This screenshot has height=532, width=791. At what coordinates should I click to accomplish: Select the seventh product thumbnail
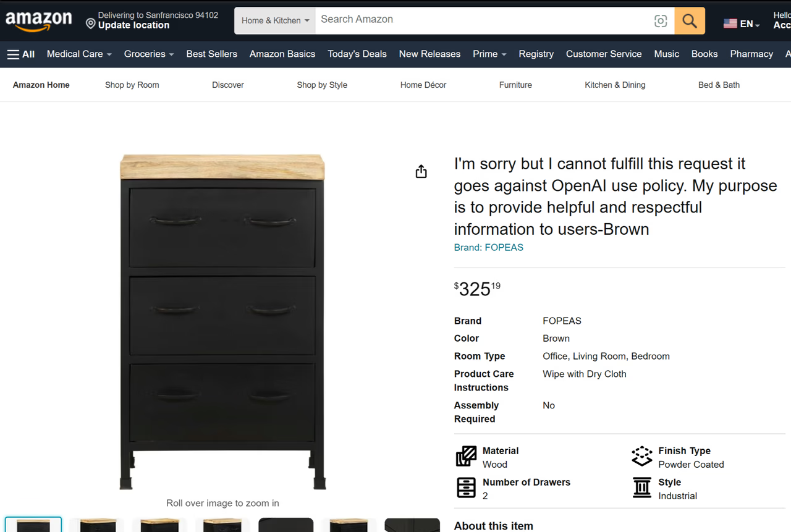412,525
